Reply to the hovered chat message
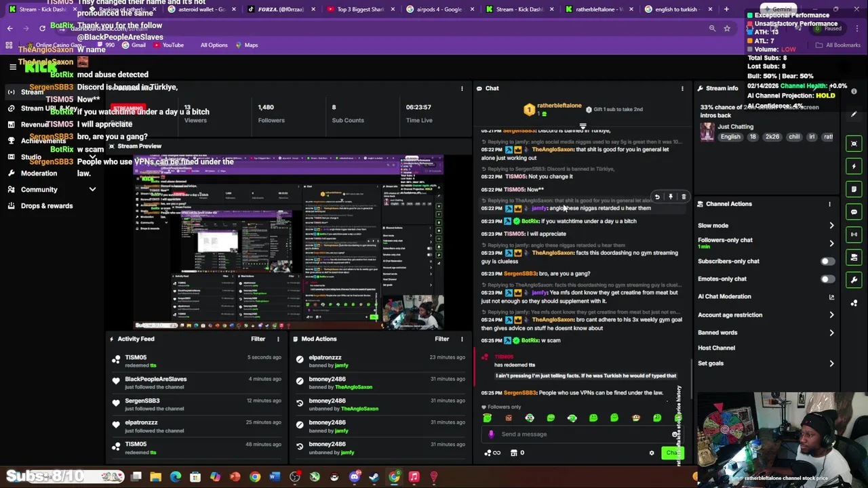868x488 pixels. pos(656,197)
